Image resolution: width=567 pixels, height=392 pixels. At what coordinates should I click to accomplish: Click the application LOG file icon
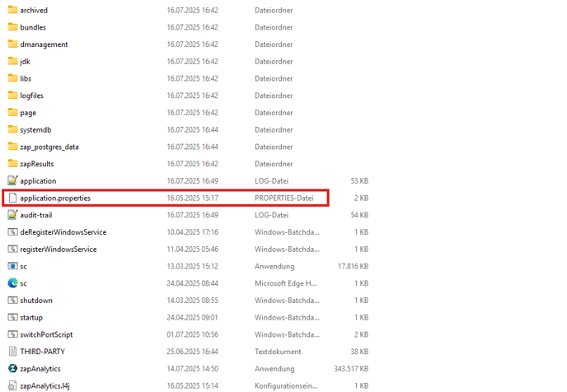12,180
